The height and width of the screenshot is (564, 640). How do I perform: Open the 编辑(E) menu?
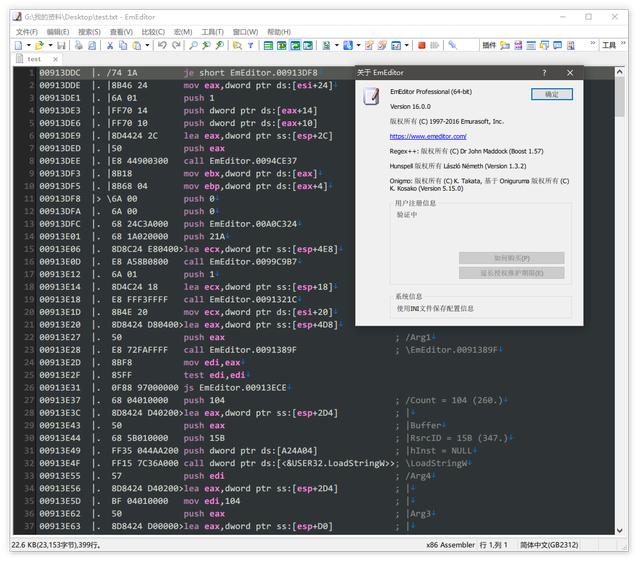coord(58,32)
